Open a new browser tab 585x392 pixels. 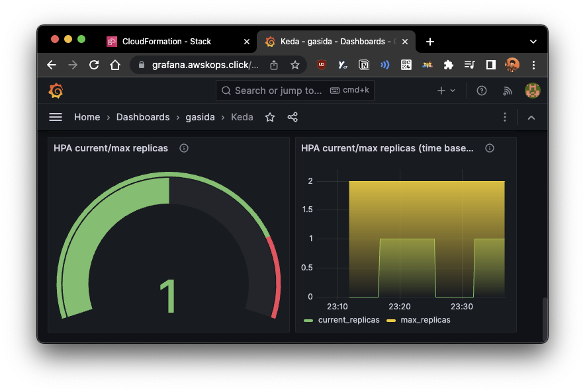click(x=430, y=42)
